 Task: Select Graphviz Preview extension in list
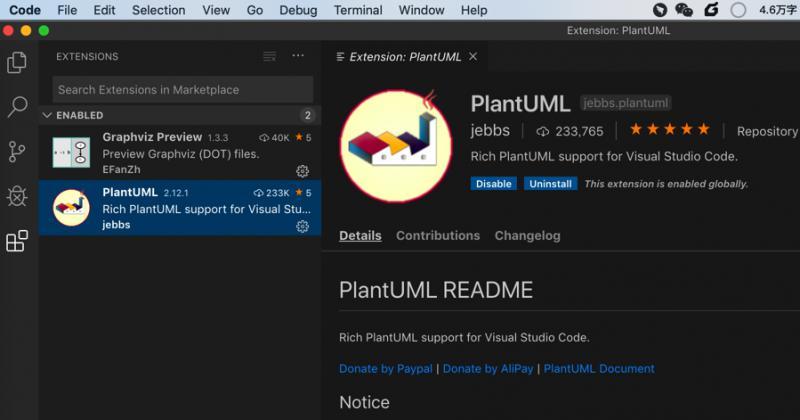pos(180,153)
